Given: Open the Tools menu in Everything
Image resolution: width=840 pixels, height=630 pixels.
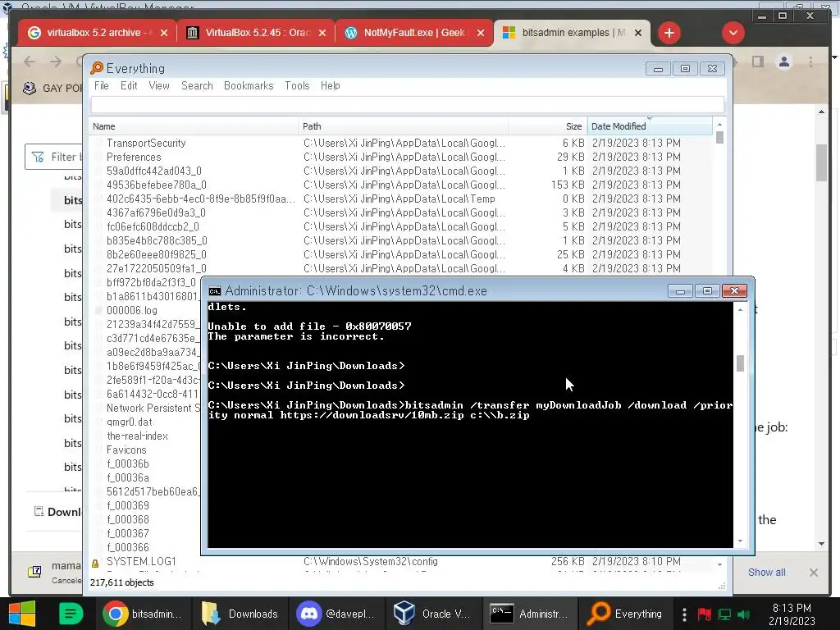Looking at the screenshot, I should [x=297, y=85].
